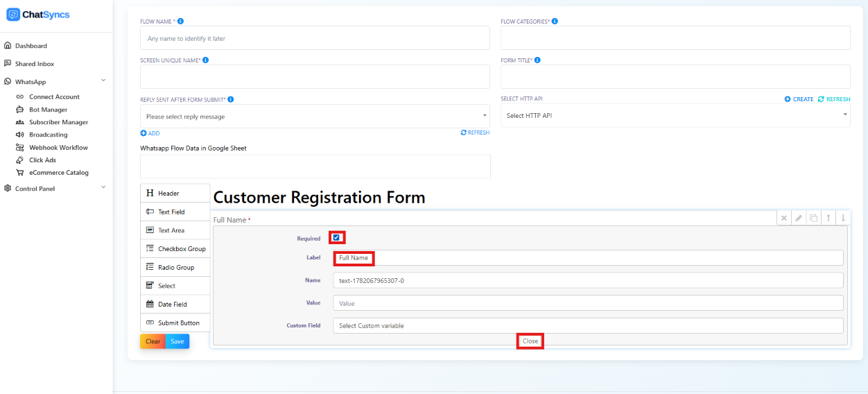Click the Bot Manager robot icon
868x394 pixels.
(x=20, y=110)
